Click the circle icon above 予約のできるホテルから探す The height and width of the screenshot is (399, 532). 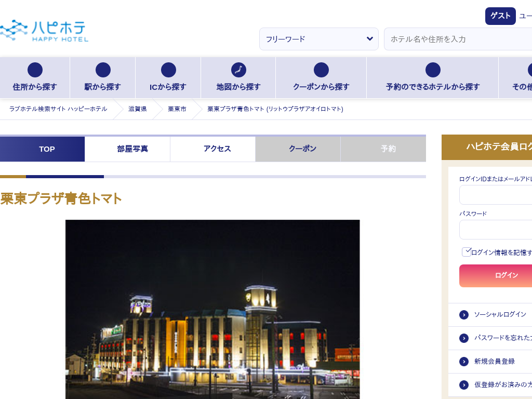(x=433, y=70)
